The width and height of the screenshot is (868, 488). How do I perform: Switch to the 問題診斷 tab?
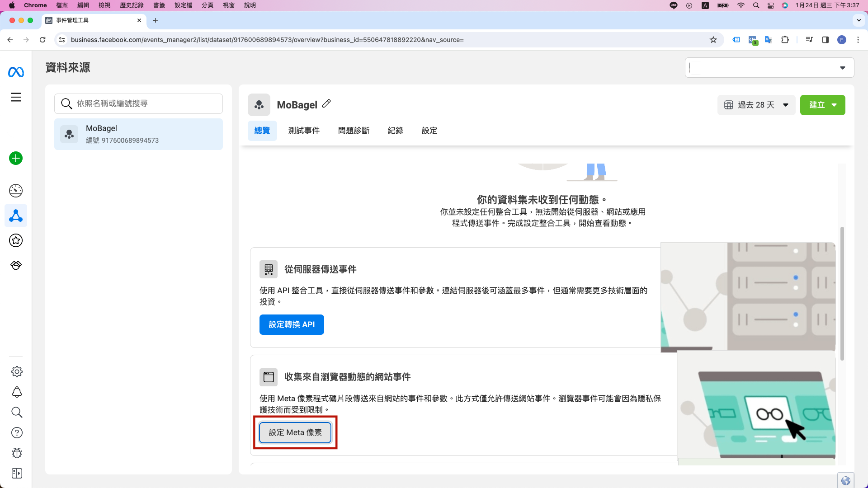(354, 131)
